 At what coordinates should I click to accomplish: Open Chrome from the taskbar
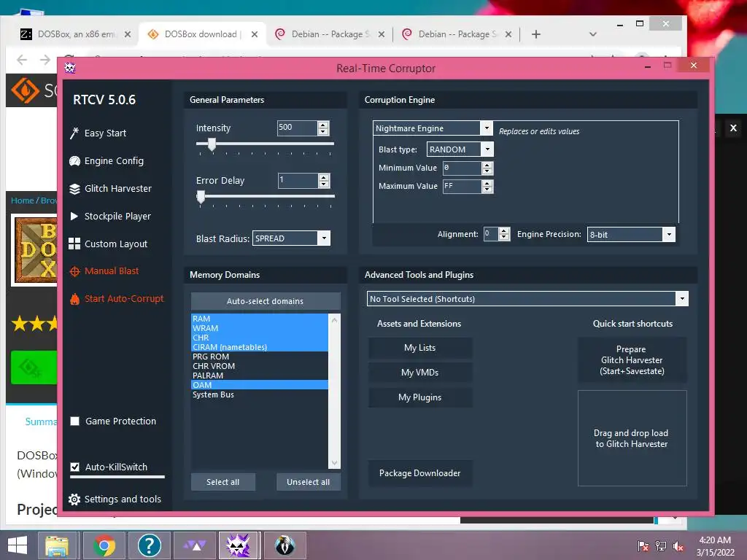click(104, 545)
